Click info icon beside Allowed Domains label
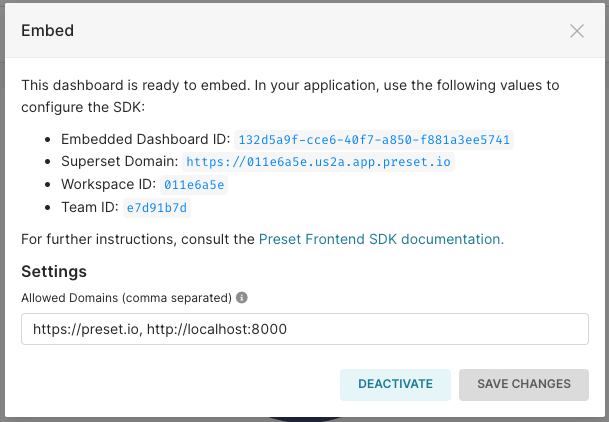This screenshot has height=422, width=609. [x=242, y=298]
